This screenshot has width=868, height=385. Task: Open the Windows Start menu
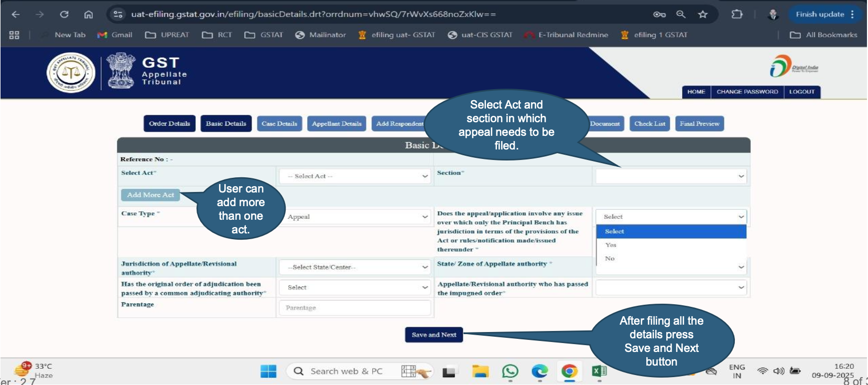[x=268, y=371]
